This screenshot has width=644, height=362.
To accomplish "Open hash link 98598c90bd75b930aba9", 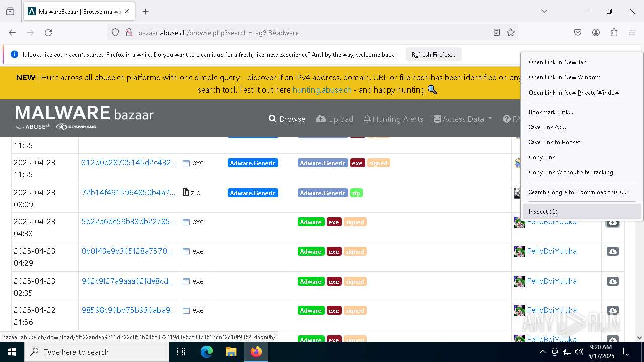I will pyautogui.click(x=129, y=310).
